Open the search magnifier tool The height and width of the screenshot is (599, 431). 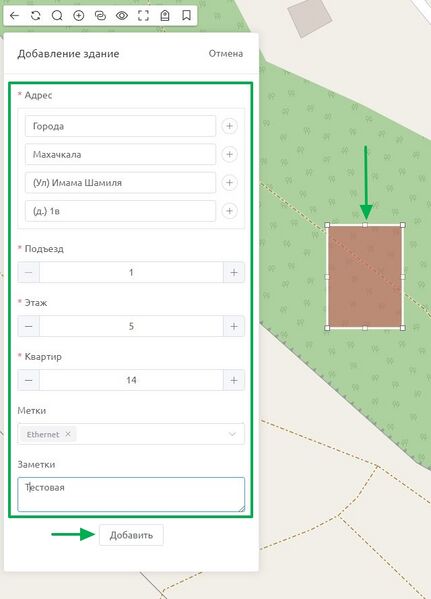click(57, 15)
